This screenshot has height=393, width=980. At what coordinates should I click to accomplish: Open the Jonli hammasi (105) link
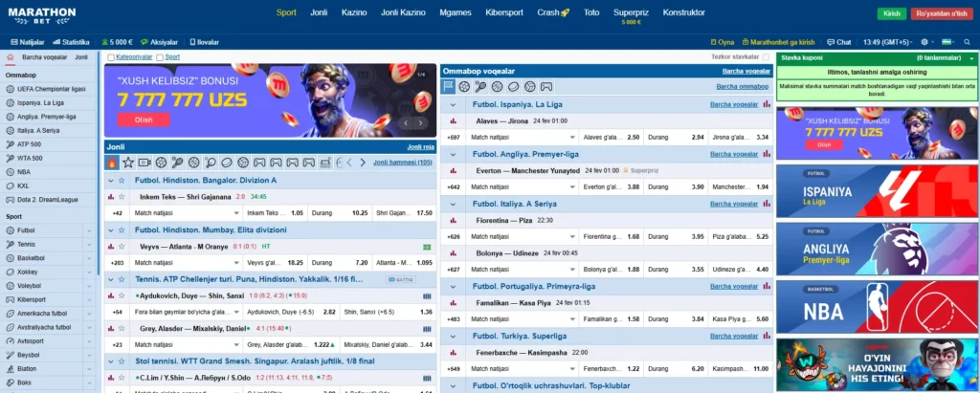[x=403, y=163]
